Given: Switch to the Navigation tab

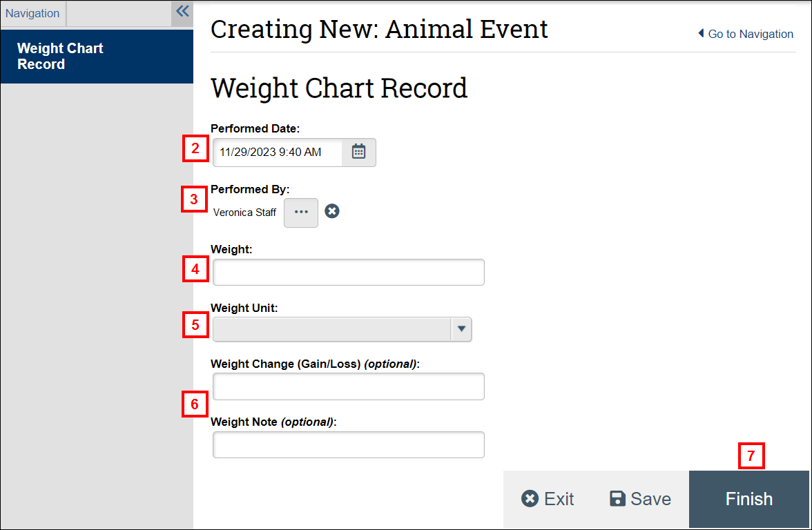Looking at the screenshot, I should point(32,12).
